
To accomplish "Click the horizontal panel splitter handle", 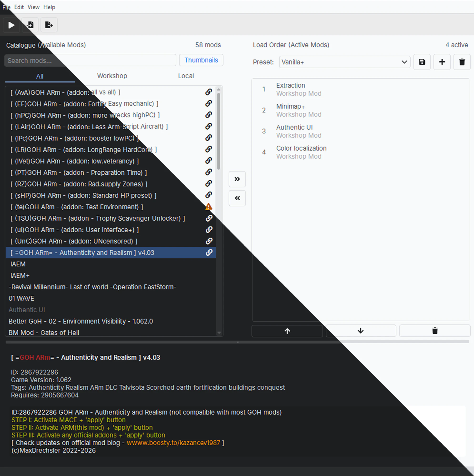I will pyautogui.click(x=237, y=342).
